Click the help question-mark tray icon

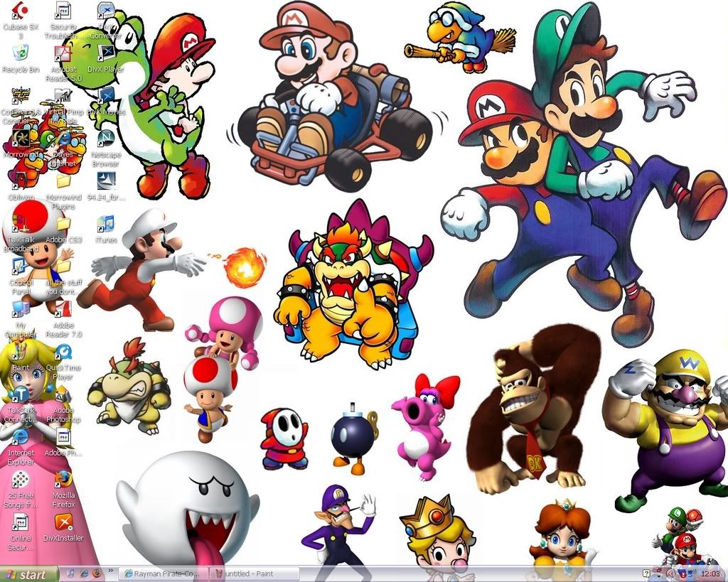tap(646, 574)
